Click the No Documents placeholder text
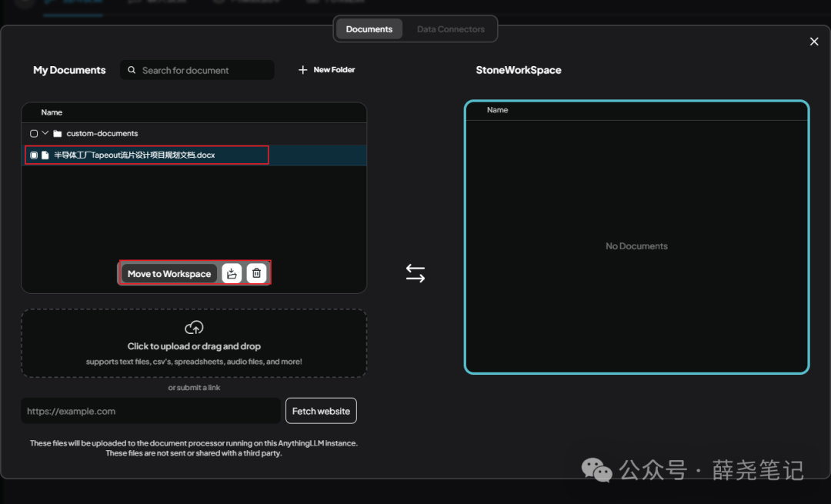Screen dimensions: 831x504 point(636,246)
